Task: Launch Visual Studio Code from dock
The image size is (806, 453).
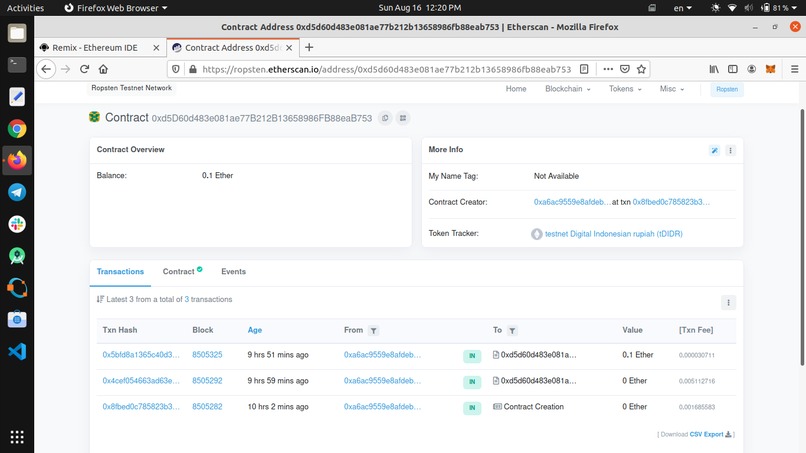Action: [17, 352]
